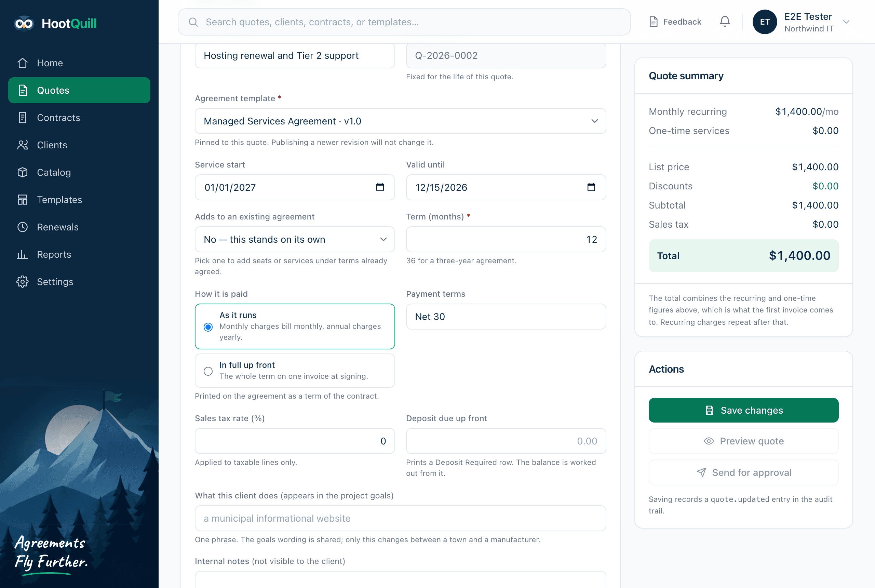The image size is (875, 588).
Task: Click the "36 for a three-year agreement." hint
Action: tap(461, 260)
